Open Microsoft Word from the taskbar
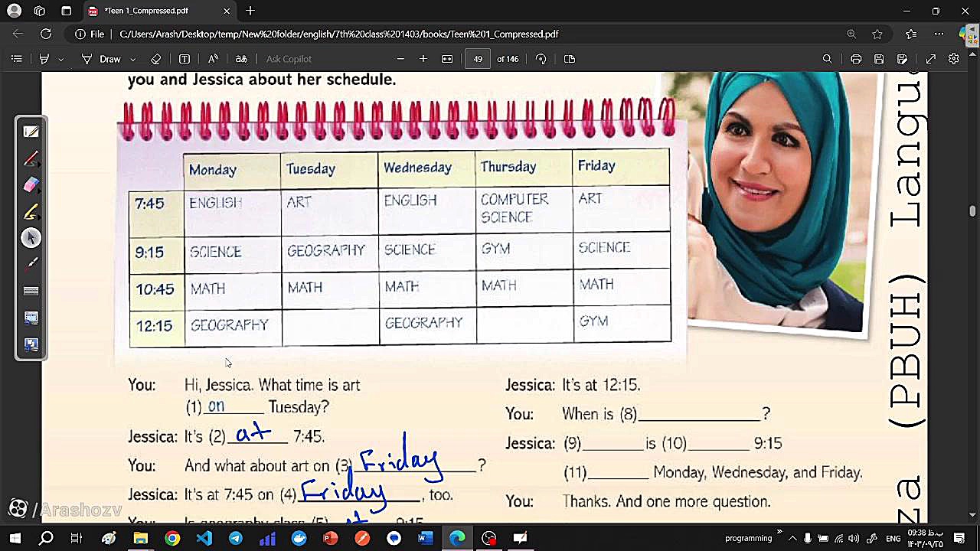Screen dimensions: 980x551 [426, 538]
